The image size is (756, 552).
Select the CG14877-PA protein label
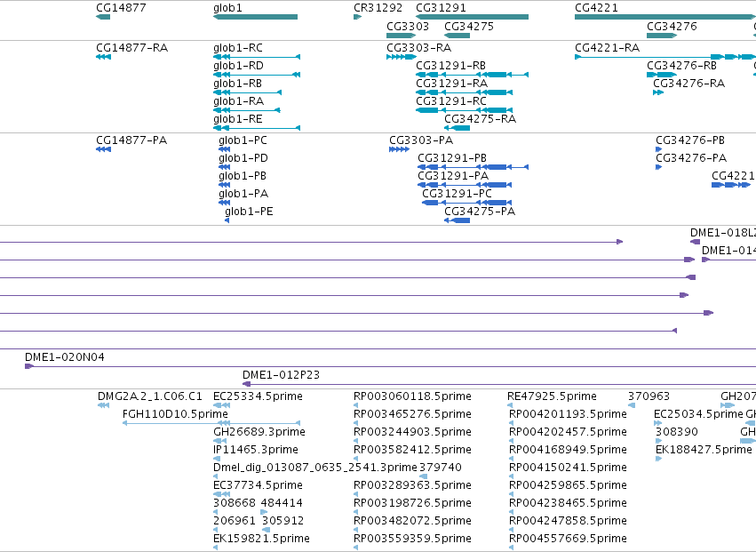coord(131,140)
